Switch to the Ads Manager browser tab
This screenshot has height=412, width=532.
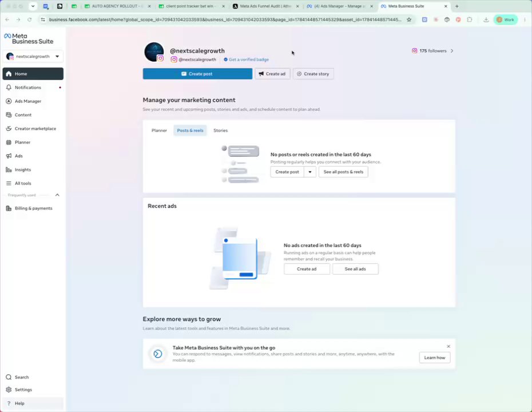[340, 6]
